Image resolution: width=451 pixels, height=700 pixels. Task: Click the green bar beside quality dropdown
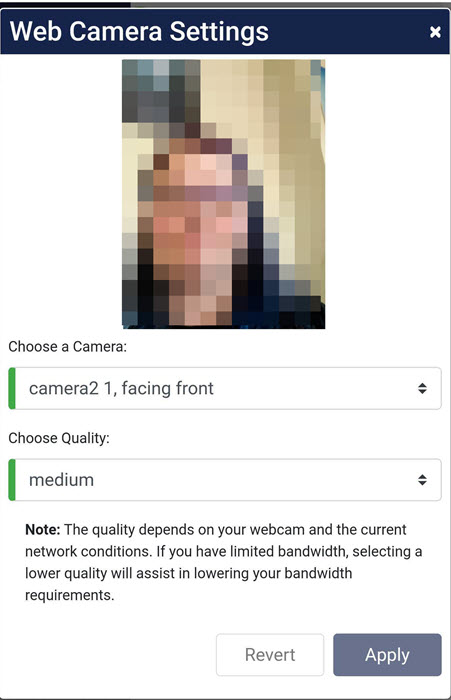(12, 480)
